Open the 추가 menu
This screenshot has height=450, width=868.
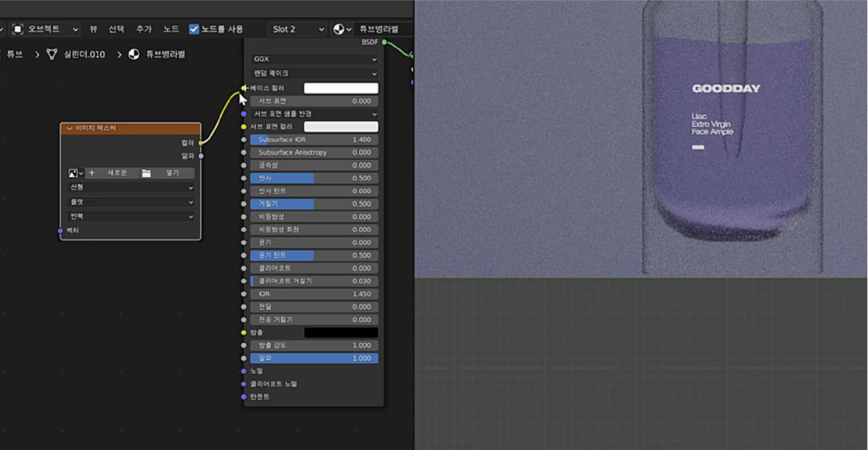pos(144,29)
